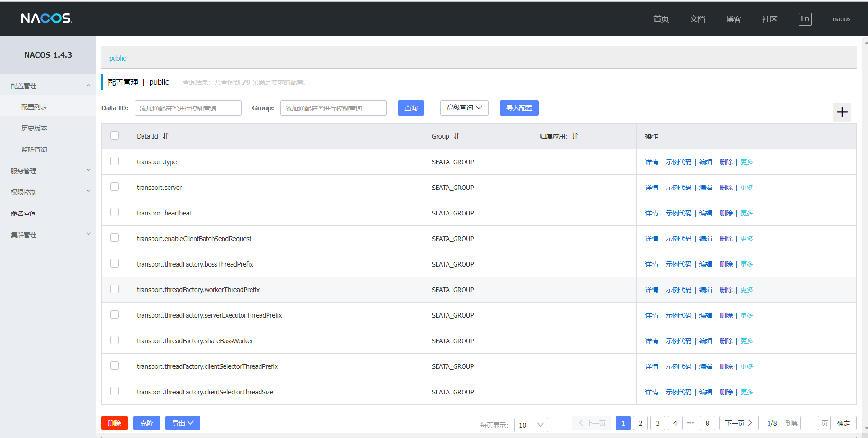The image size is (868, 438).
Task: Click the 克隆 clone button
Action: tap(146, 423)
